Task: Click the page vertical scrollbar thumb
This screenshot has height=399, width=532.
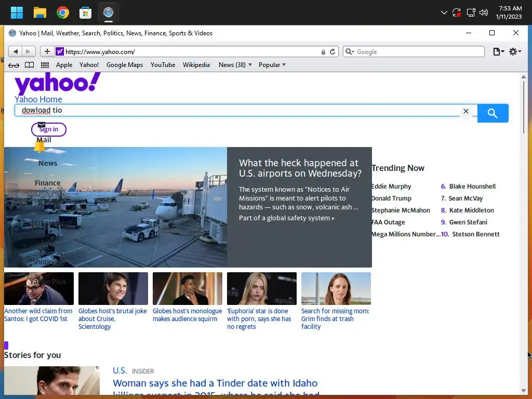Action: point(524,107)
